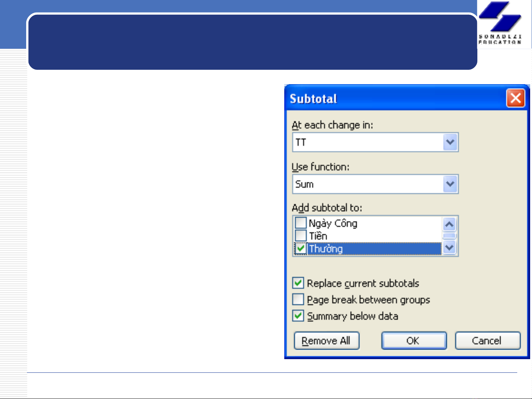The image size is (532, 399).
Task: Uncheck the Thưởng checkbox
Action: 301,248
